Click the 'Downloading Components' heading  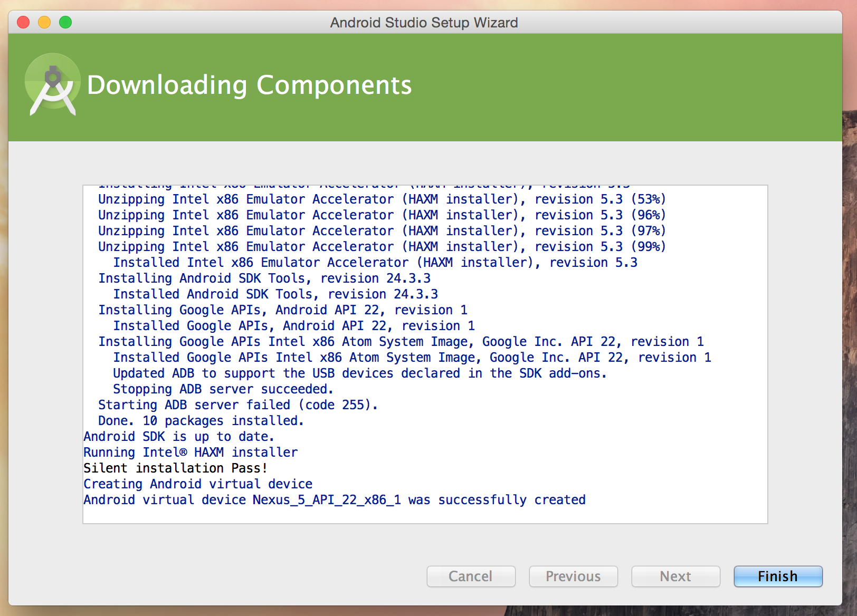[x=249, y=85]
